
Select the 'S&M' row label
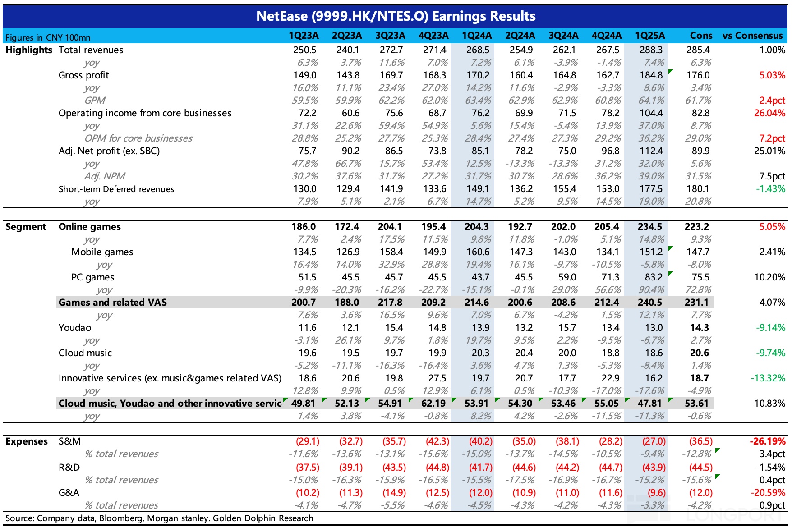pos(69,441)
